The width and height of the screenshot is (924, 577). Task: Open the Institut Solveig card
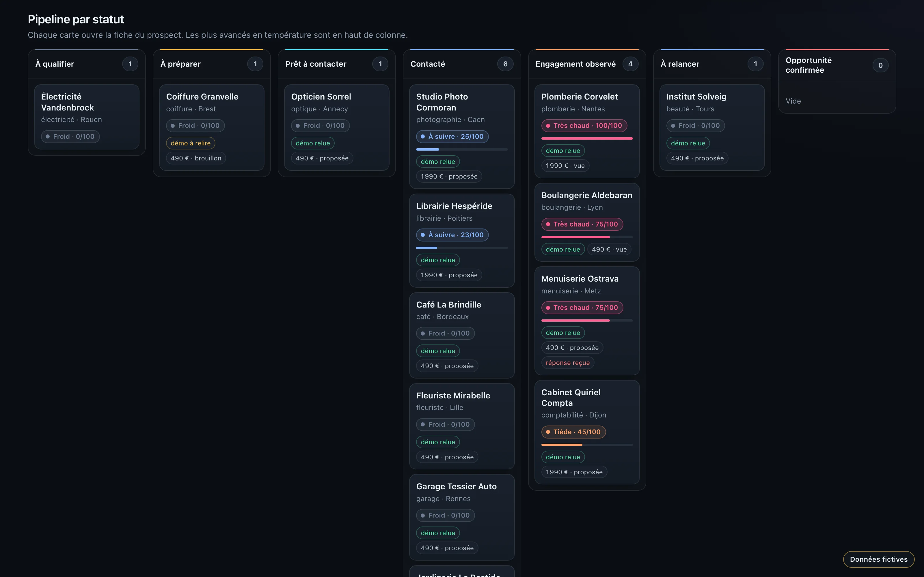[712, 128]
